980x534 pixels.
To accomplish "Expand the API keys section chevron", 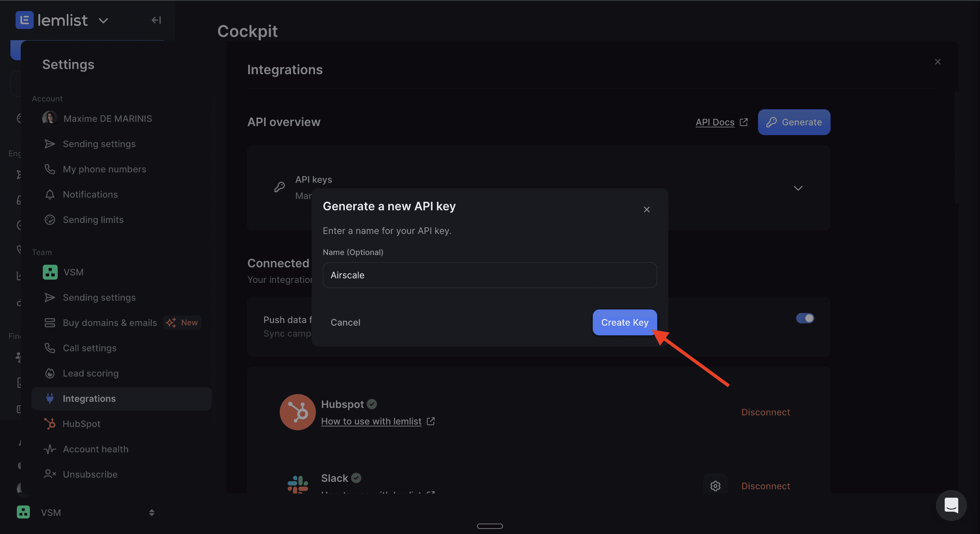I will [x=798, y=188].
